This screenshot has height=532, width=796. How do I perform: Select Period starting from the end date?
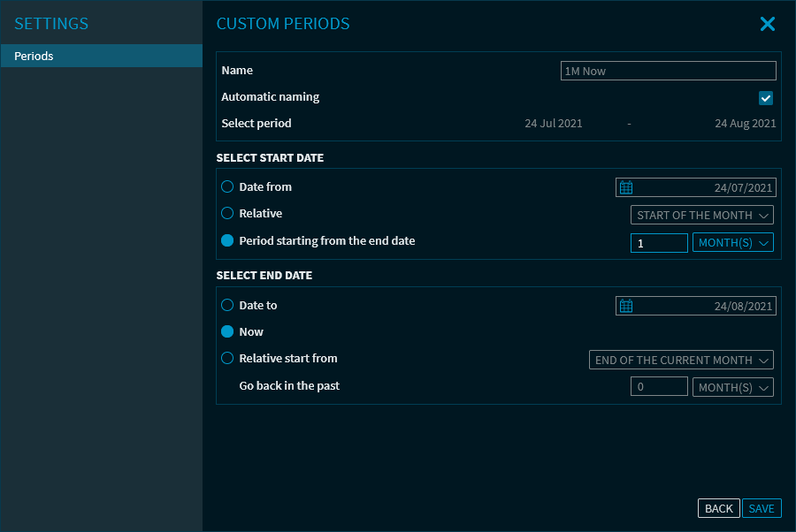227,240
